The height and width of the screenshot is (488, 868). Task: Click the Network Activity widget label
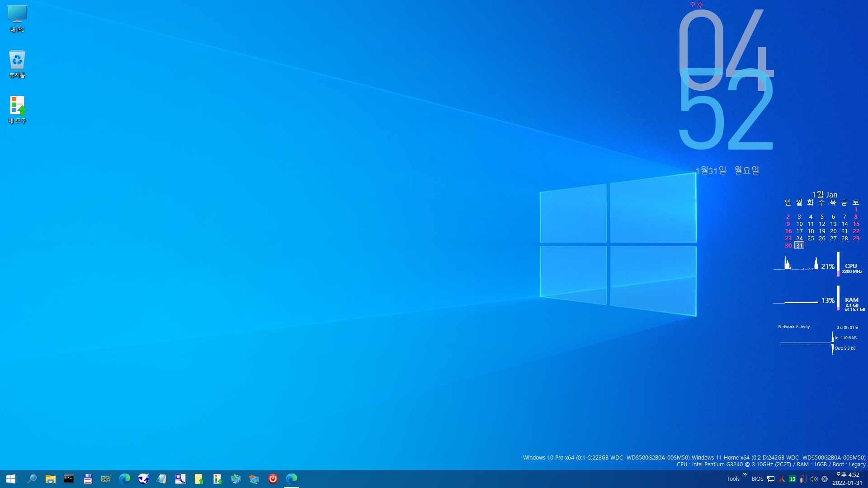pyautogui.click(x=794, y=327)
